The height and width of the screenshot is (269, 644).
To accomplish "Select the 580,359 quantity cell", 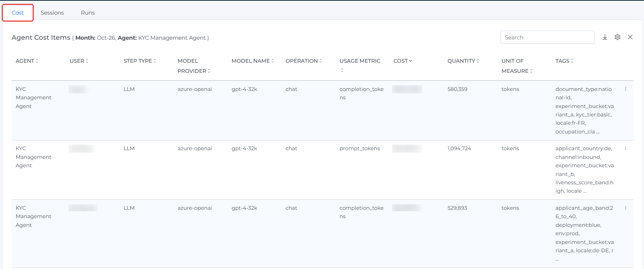I will coord(457,89).
